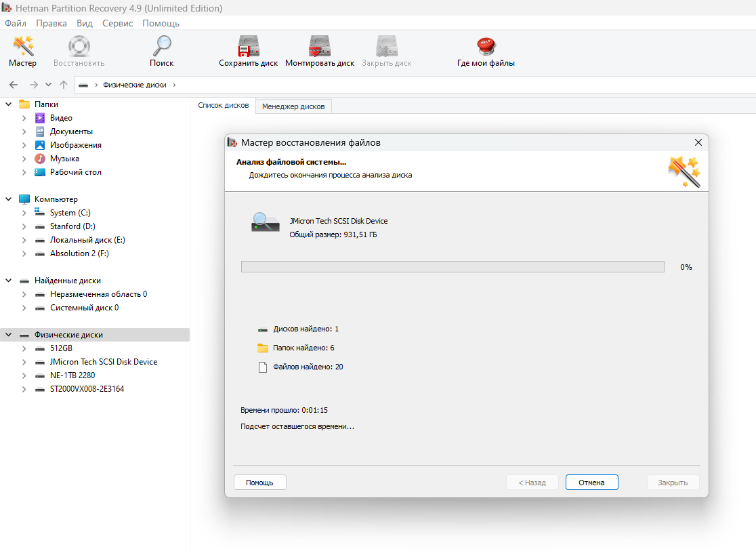
Task: Click Закрыть диск toolbar icon
Action: point(387,51)
